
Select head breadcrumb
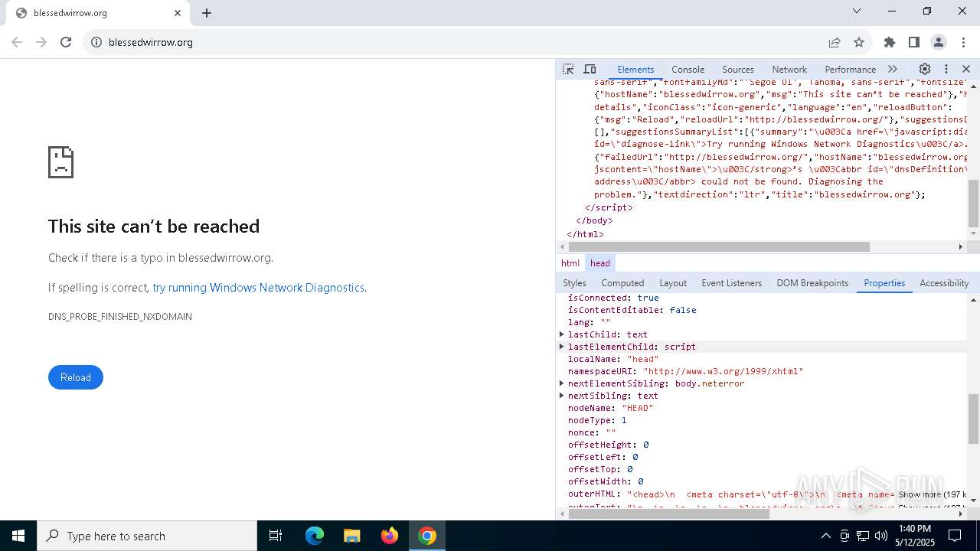click(600, 262)
